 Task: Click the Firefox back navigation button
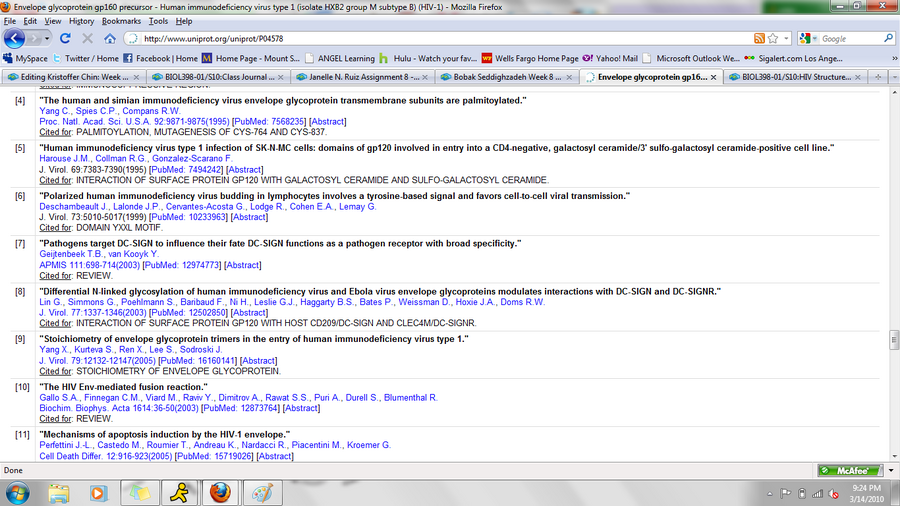pyautogui.click(x=15, y=38)
